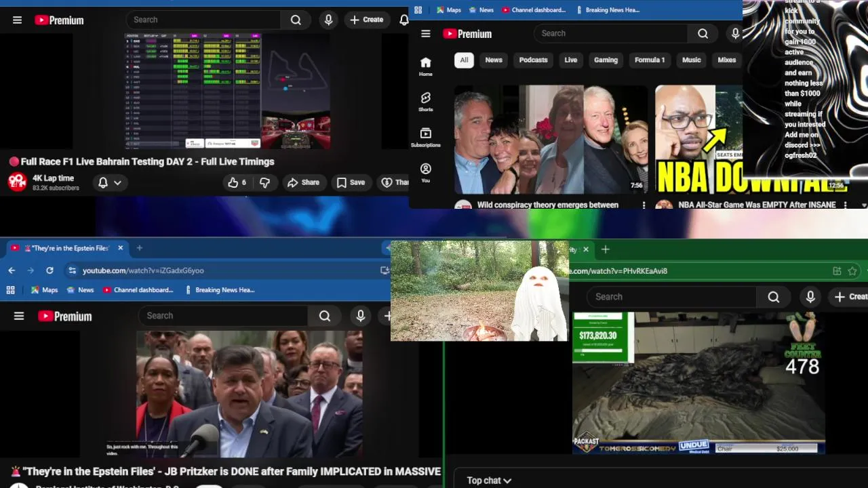Select the Formula 1 filter chip
Viewport: 868px width, 488px height.
point(650,60)
